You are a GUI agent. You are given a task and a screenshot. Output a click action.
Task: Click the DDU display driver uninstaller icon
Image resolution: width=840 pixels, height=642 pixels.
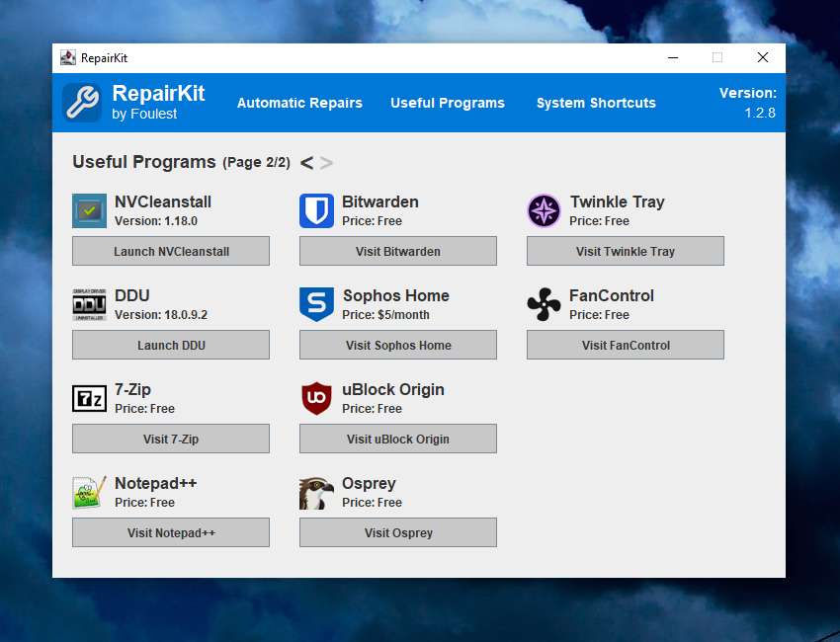pyautogui.click(x=90, y=304)
